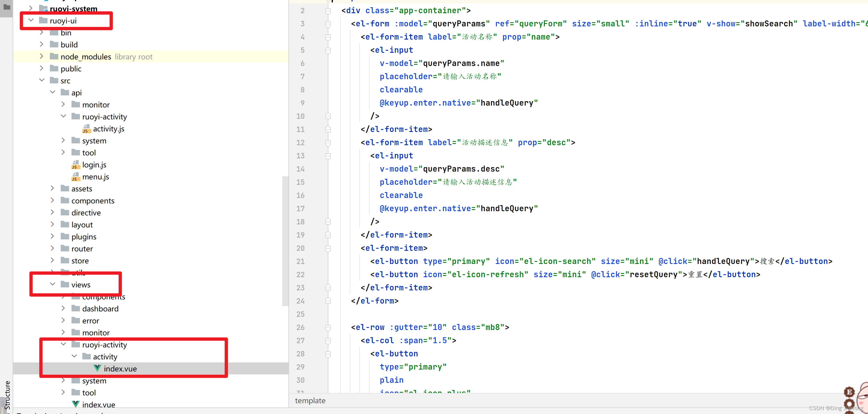
Task: Toggle the code fold marker on line 2
Action: pyautogui.click(x=328, y=11)
